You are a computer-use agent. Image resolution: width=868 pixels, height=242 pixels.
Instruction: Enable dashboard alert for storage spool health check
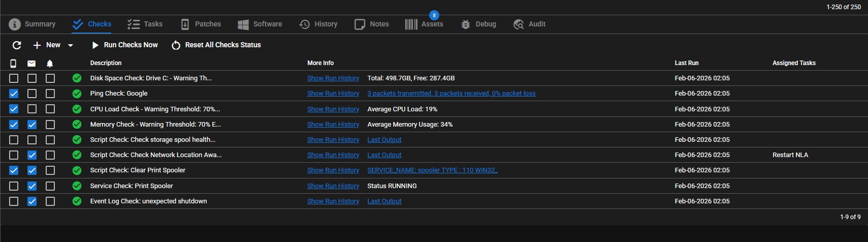pyautogui.click(x=50, y=139)
